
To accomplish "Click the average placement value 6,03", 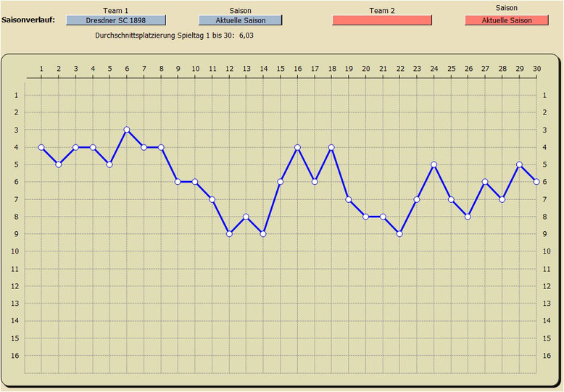I will click(x=246, y=36).
